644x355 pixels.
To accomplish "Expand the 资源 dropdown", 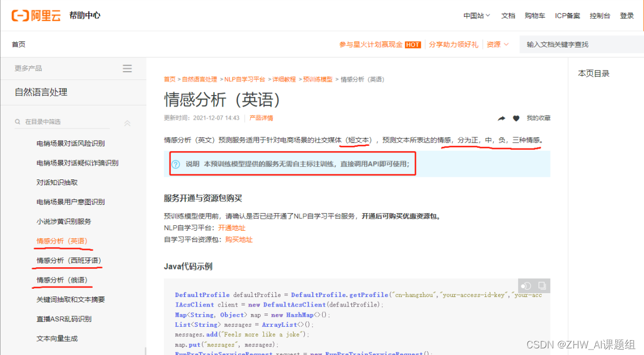I will [498, 44].
